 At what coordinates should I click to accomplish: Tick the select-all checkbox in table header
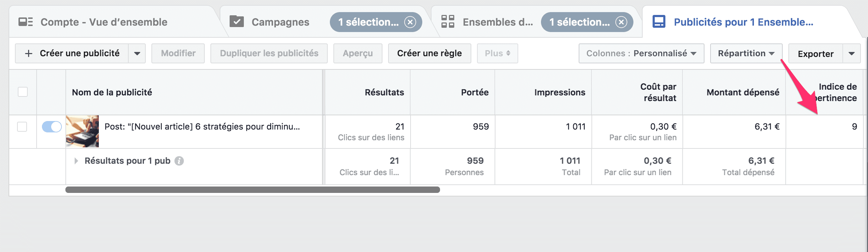[x=23, y=92]
